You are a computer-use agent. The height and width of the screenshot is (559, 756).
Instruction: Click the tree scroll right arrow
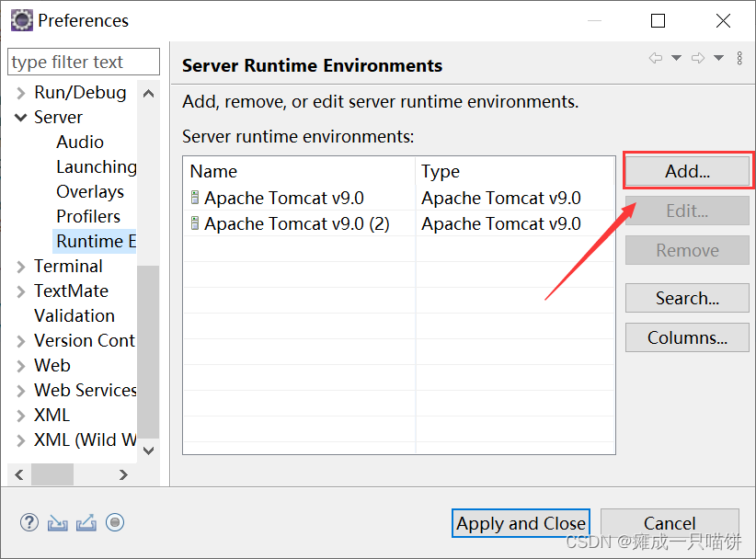coord(123,474)
